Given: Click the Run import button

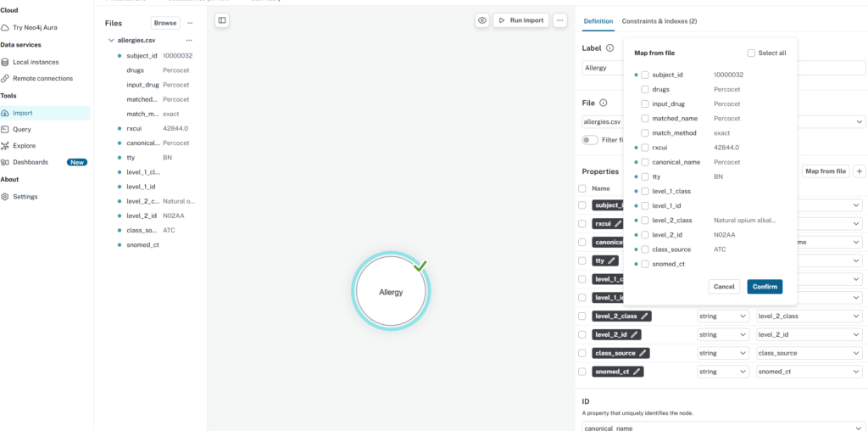Looking at the screenshot, I should pos(520,20).
